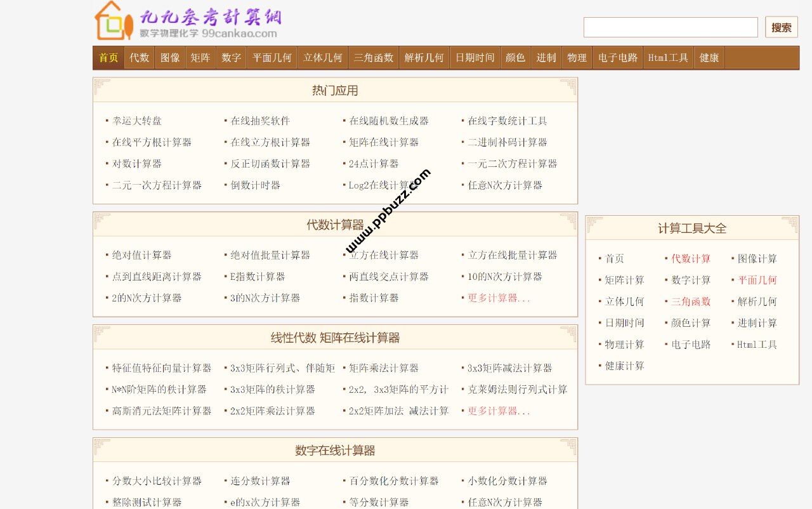Select 立体几何 in the navigation bar

323,58
